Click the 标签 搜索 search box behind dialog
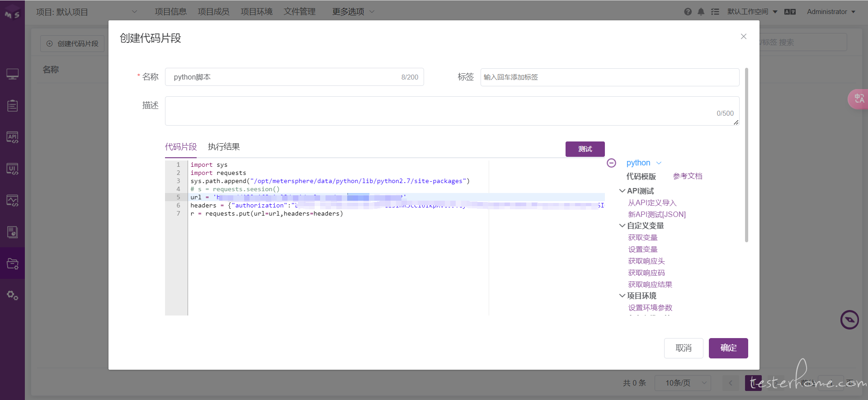This screenshot has height=400, width=868. pos(802,42)
